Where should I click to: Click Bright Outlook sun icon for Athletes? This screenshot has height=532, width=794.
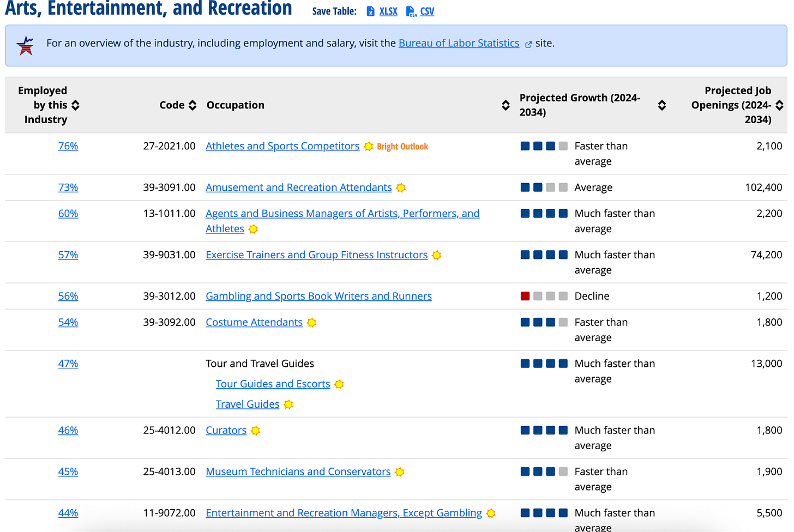[369, 146]
